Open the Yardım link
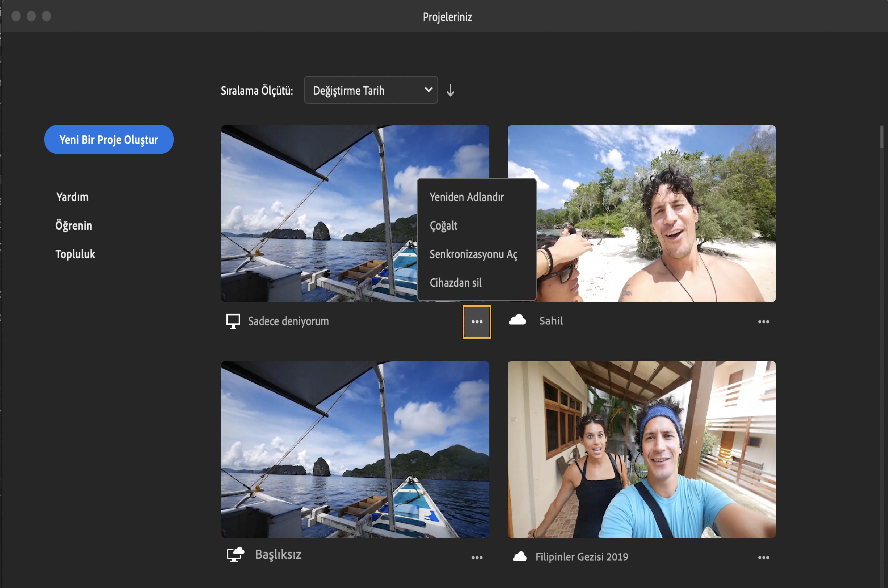Viewport: 888px width, 588px height. pyautogui.click(x=72, y=197)
